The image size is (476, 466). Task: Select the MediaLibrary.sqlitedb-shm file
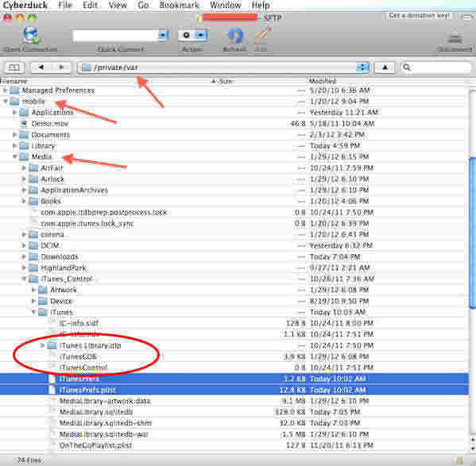tap(106, 423)
